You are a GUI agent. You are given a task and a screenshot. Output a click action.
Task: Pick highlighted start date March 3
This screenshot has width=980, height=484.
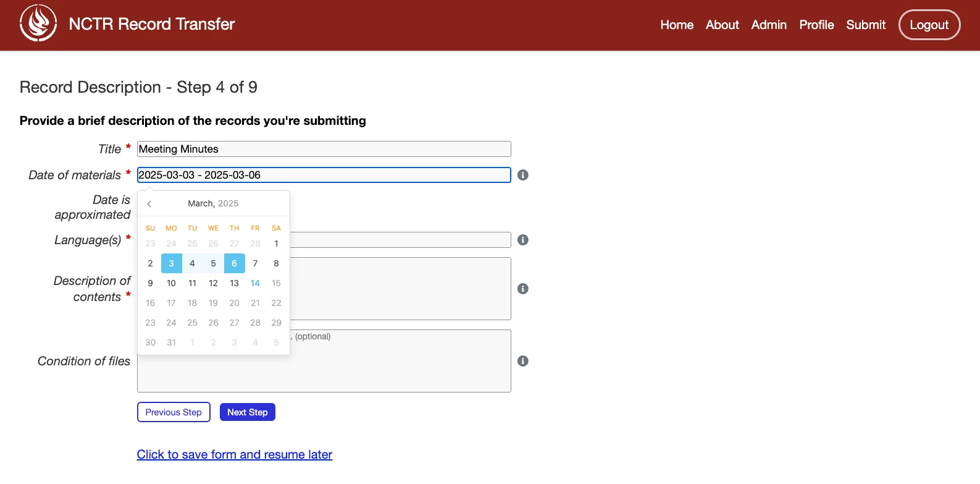171,263
